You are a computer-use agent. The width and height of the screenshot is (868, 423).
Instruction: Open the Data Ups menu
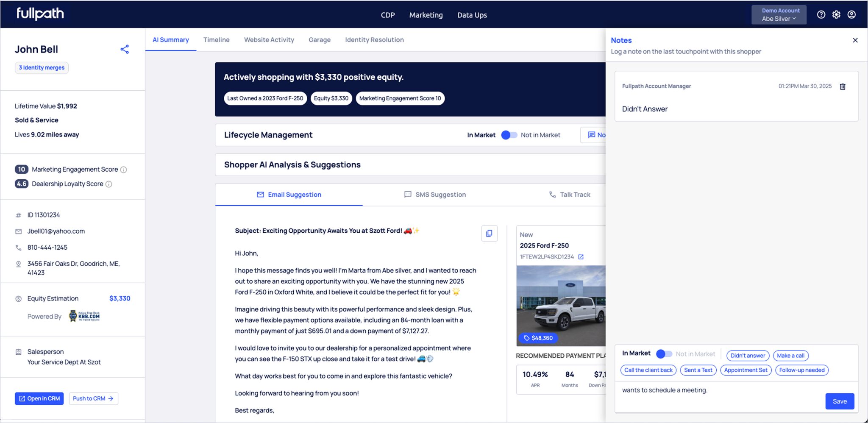(472, 15)
